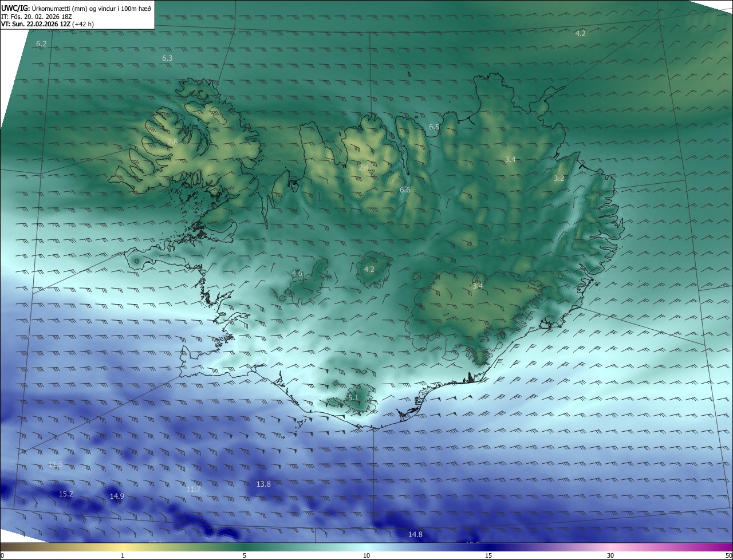Click the valid time line 'VT: Sun. 22.02.2026 12Z'
This screenshot has height=560, width=733.
(36, 24)
